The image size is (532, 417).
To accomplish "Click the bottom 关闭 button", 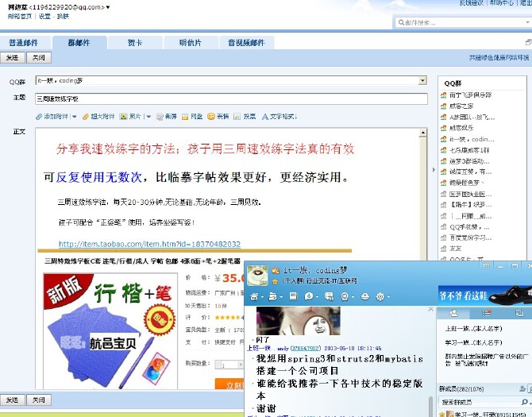I will click(x=39, y=400).
